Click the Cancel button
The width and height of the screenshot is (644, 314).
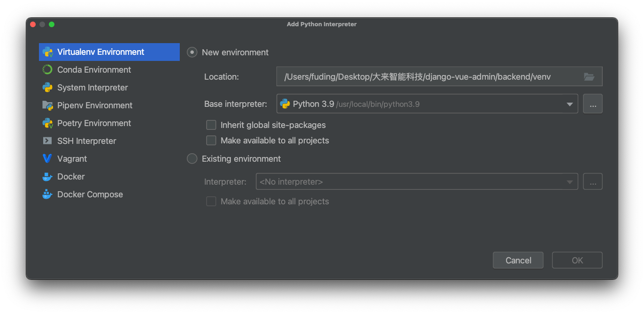[518, 261]
